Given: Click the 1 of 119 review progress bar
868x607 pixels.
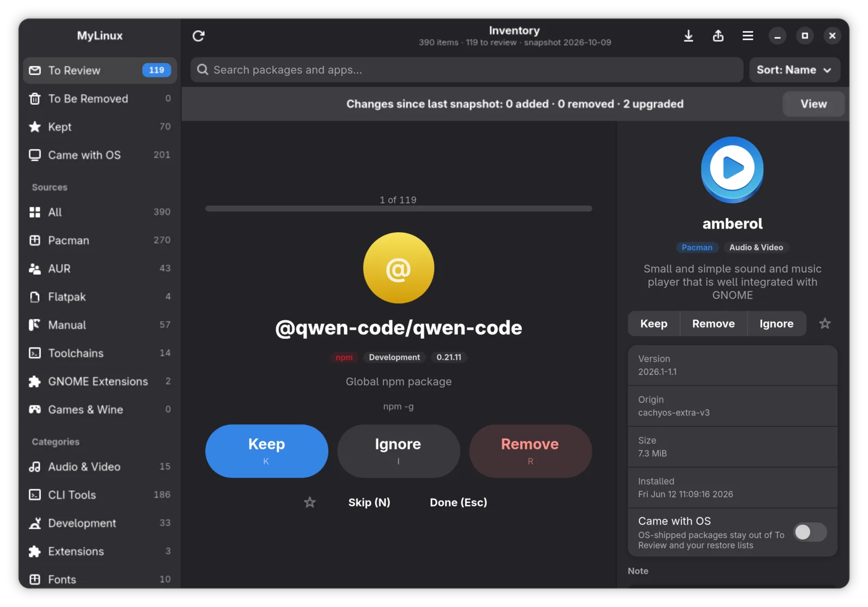Looking at the screenshot, I should (x=398, y=208).
